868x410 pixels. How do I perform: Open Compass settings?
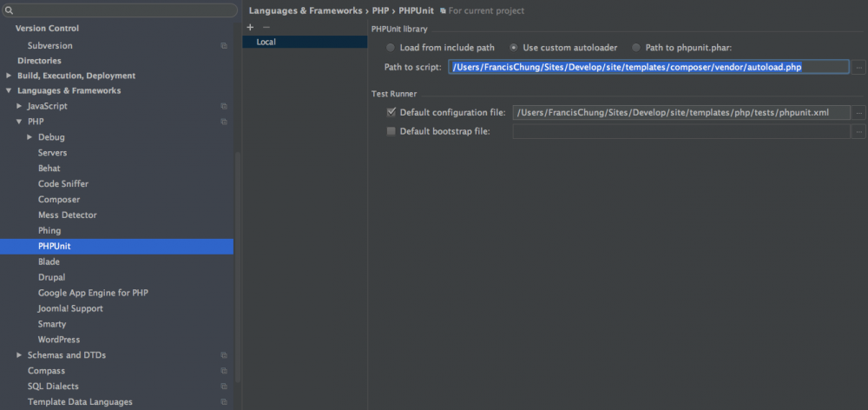[x=47, y=371]
